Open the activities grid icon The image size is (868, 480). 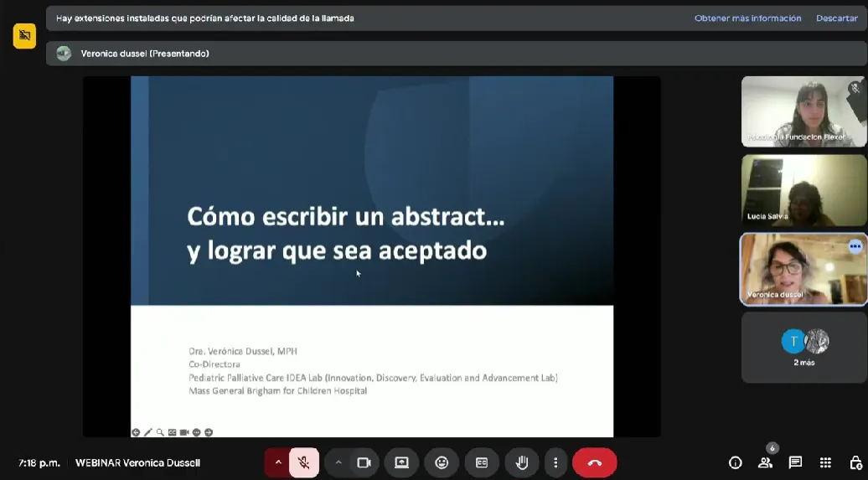point(825,463)
